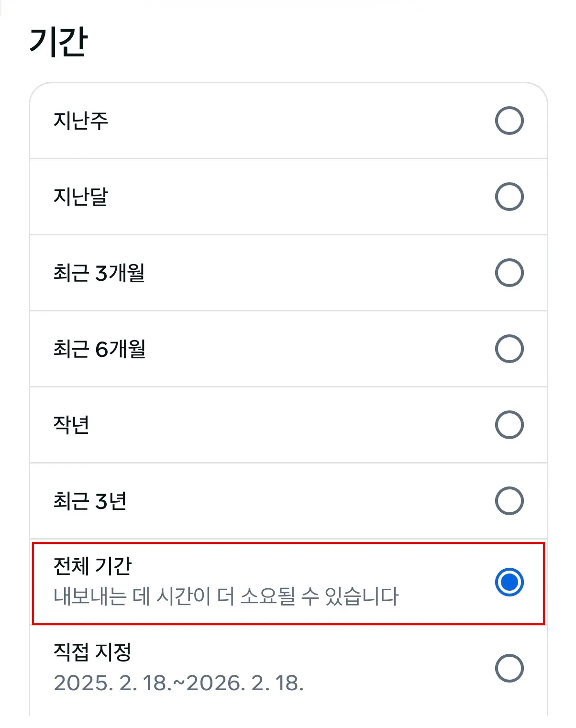Select the 최근 3년 option

(510, 500)
